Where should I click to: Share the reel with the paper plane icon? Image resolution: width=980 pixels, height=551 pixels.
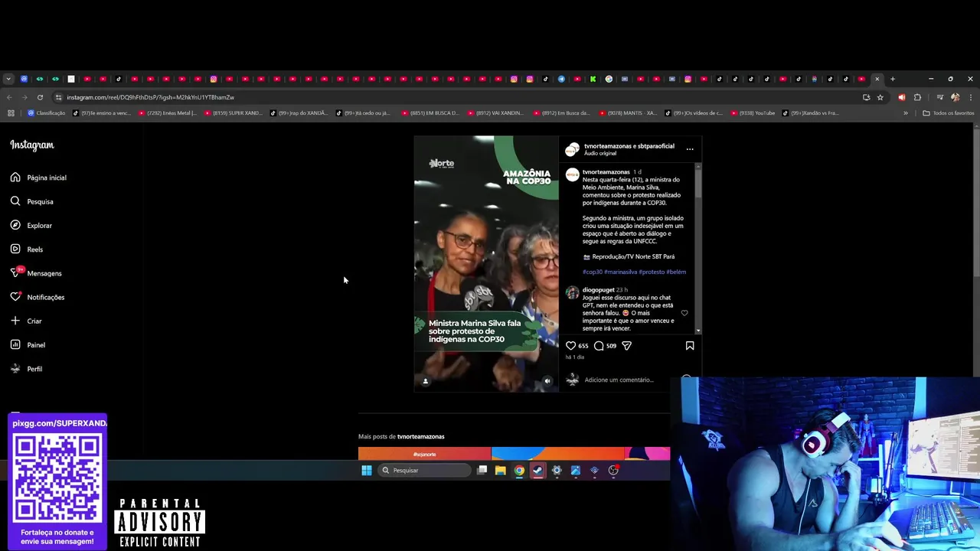[626, 346]
